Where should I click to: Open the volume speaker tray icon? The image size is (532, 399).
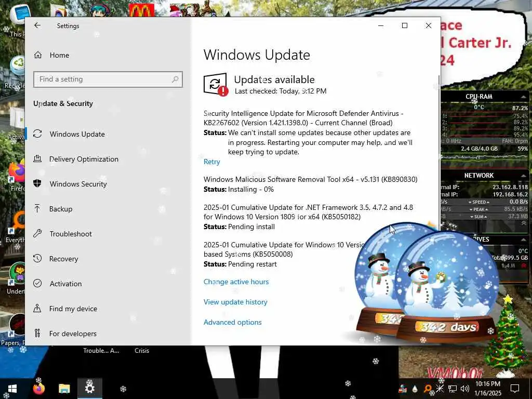pos(465,389)
